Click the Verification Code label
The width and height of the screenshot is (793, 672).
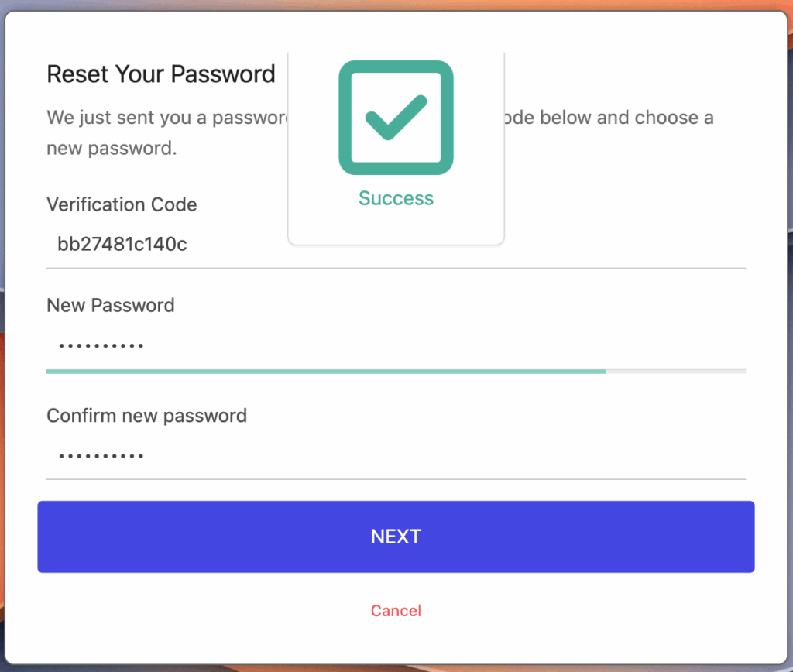click(122, 204)
